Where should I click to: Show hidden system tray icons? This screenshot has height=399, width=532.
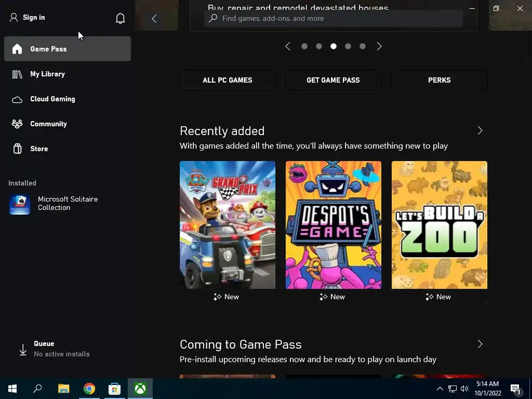[440, 389]
